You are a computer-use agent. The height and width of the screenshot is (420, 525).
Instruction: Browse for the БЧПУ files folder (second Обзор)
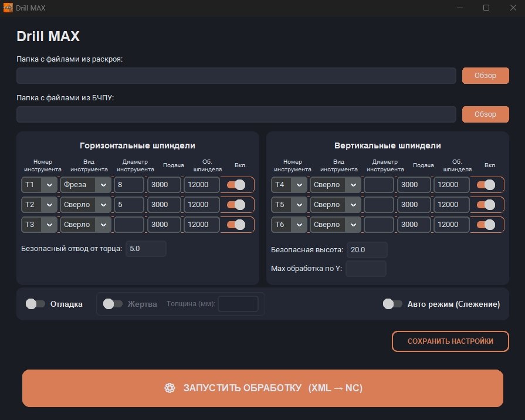point(486,114)
